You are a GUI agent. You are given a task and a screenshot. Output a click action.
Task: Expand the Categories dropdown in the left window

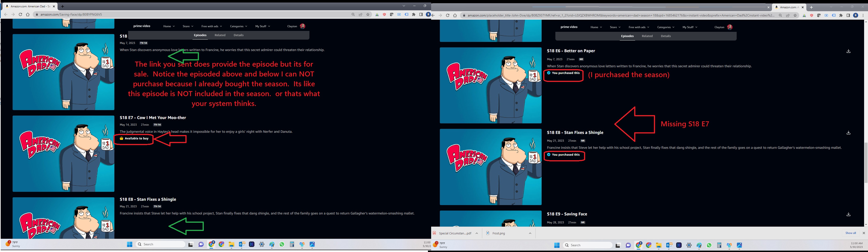[239, 26]
